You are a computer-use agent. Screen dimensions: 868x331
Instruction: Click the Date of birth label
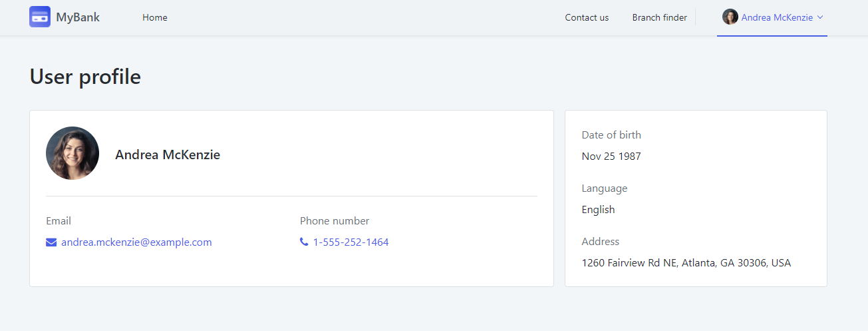[x=611, y=135]
